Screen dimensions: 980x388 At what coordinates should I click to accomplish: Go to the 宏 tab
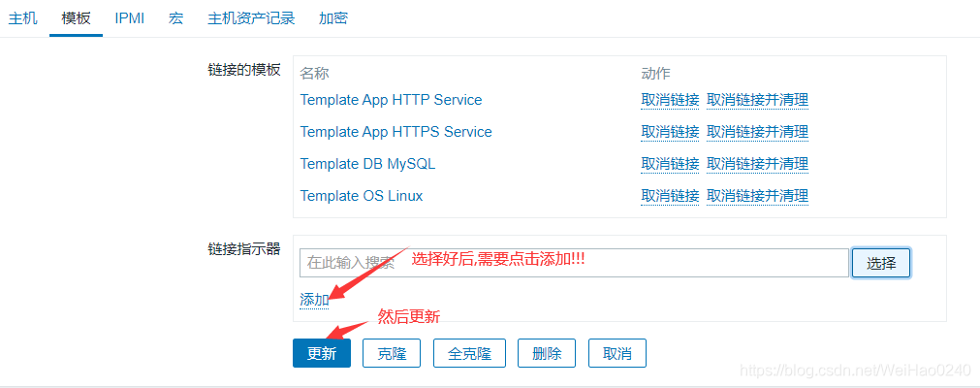[175, 18]
